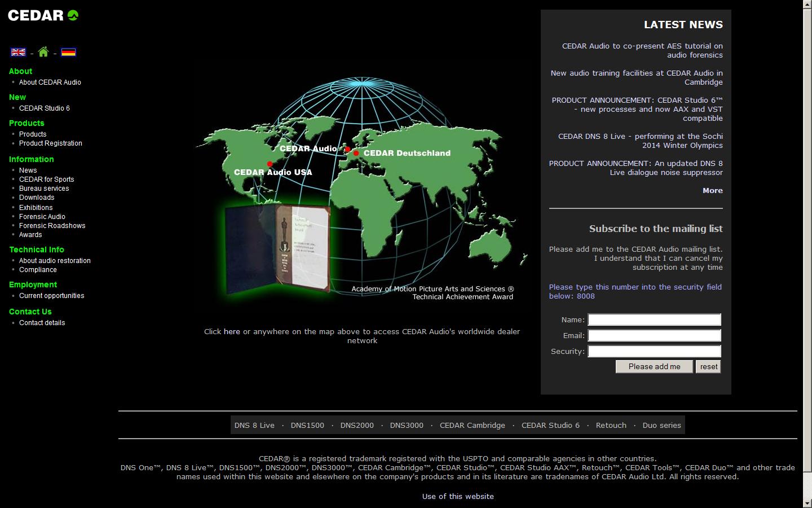Click the CEDAR Deutschland red map marker

[356, 153]
